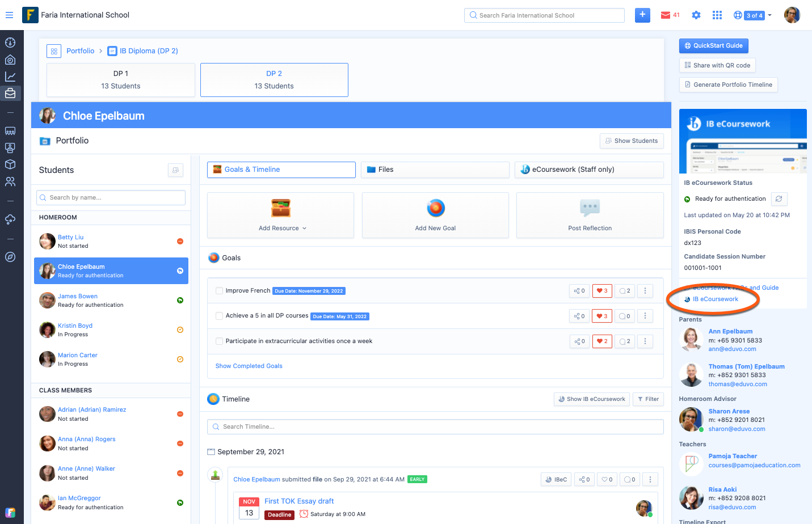Click Add New Goal
812x524 pixels.
[435, 215]
